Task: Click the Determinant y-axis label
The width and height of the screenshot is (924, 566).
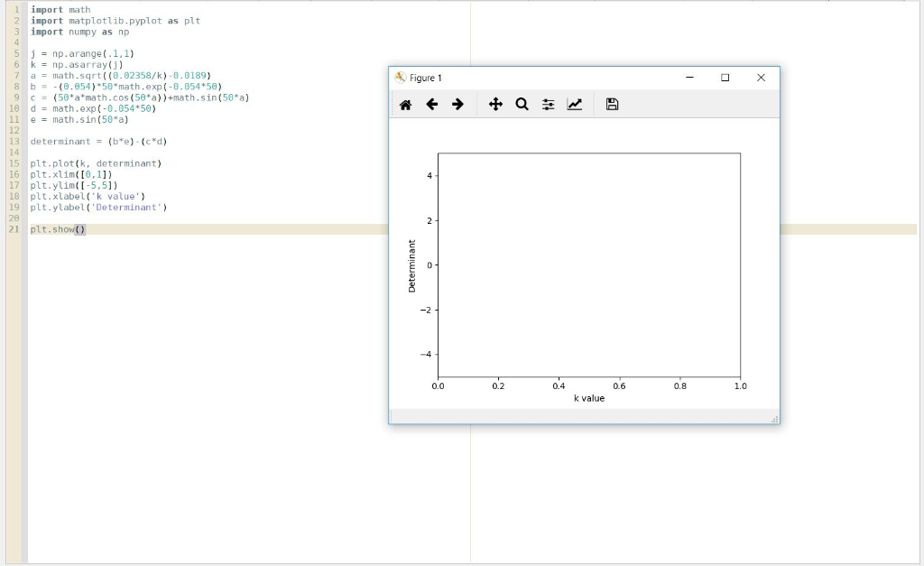Action: [x=413, y=264]
